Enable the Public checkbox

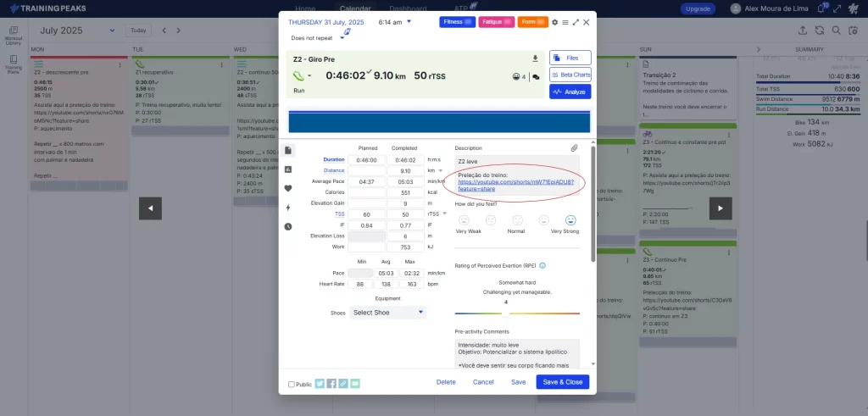click(292, 384)
